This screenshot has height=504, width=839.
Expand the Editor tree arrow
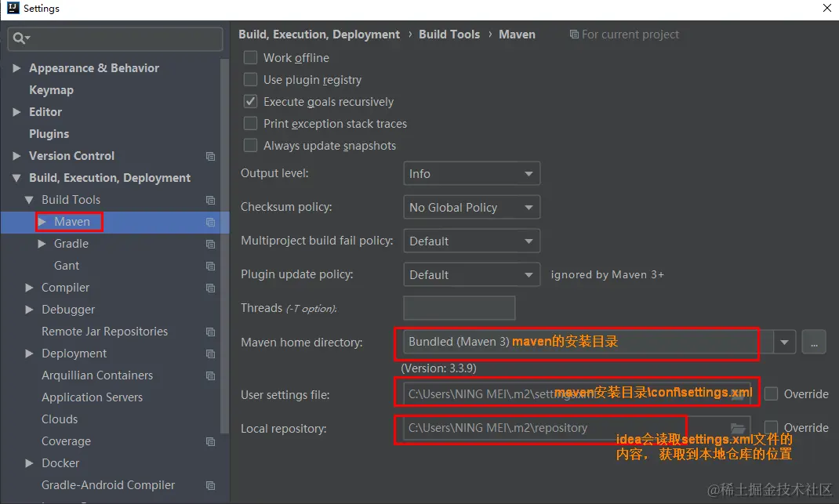[x=16, y=112]
